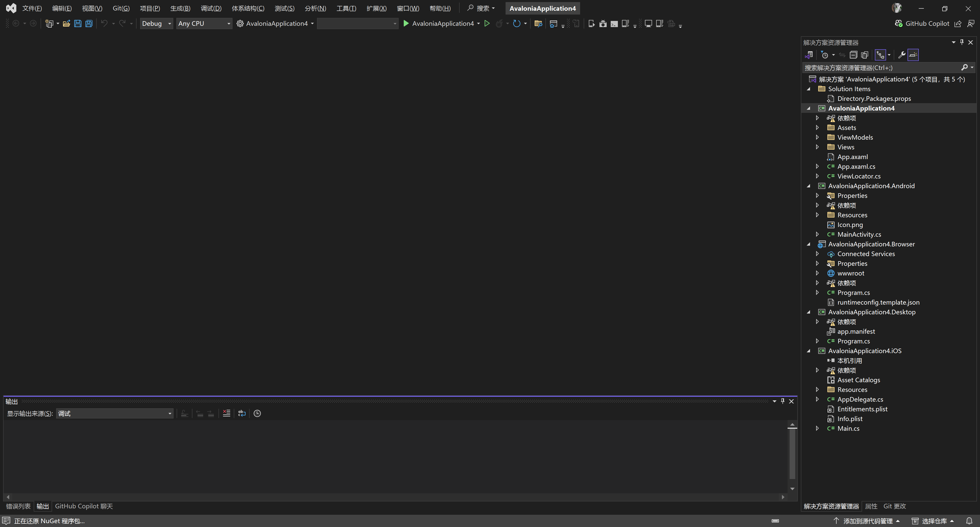980x527 pixels.
Task: Switch to the GitHub Copilot 聊天 tab
Action: (84, 506)
